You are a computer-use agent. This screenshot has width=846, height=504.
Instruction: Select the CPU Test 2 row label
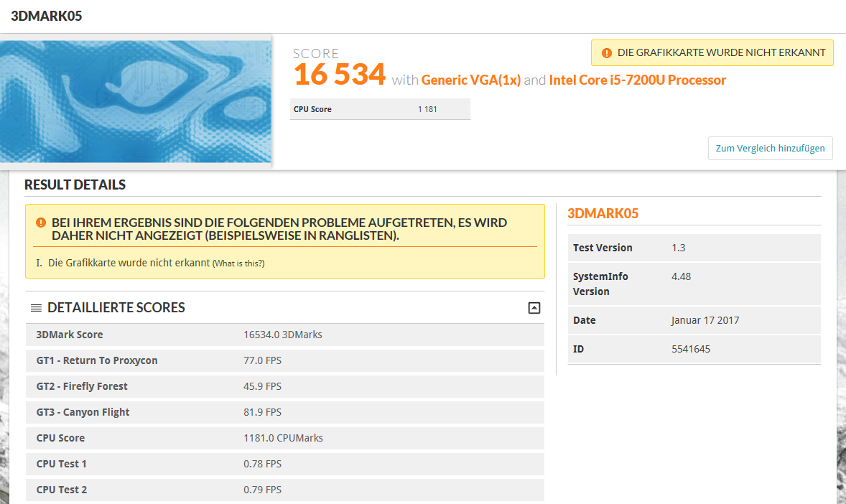pos(61,490)
